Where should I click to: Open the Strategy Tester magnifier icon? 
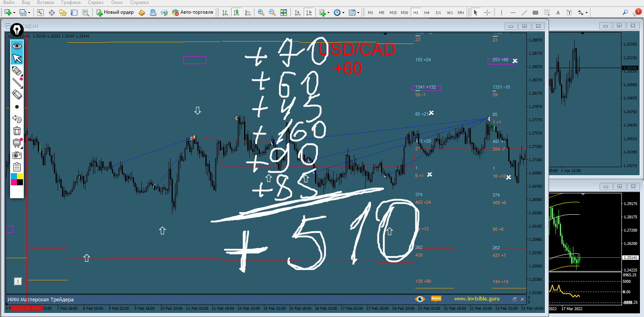[x=85, y=12]
